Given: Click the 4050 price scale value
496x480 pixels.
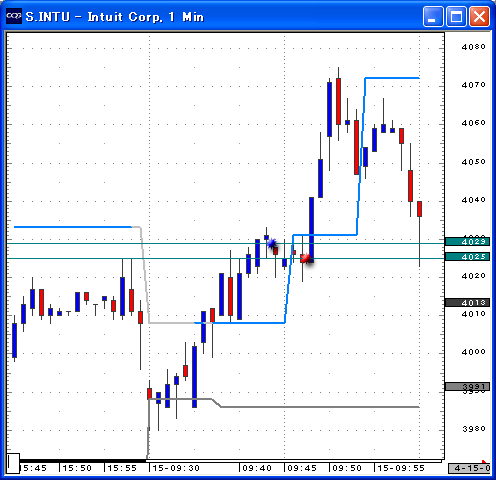Looking at the screenshot, I should click(473, 162).
